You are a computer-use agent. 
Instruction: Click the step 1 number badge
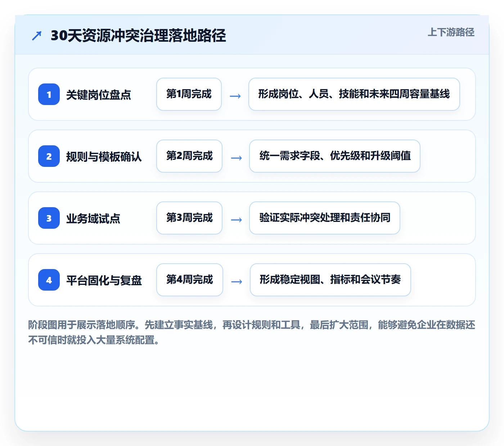click(49, 94)
